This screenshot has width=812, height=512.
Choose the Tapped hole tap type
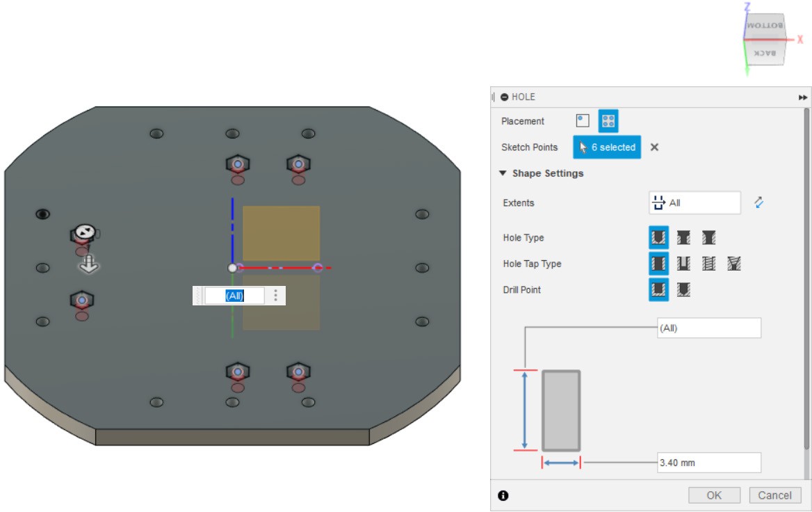[709, 264]
